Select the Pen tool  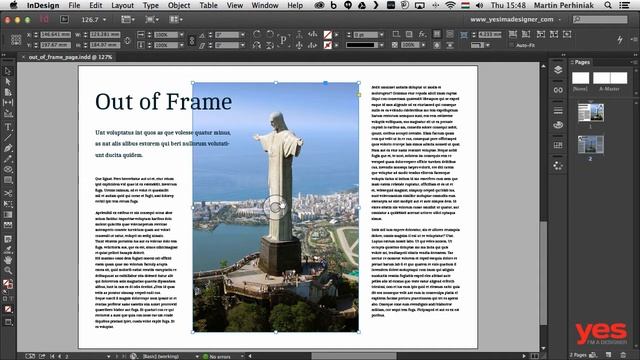8,148
